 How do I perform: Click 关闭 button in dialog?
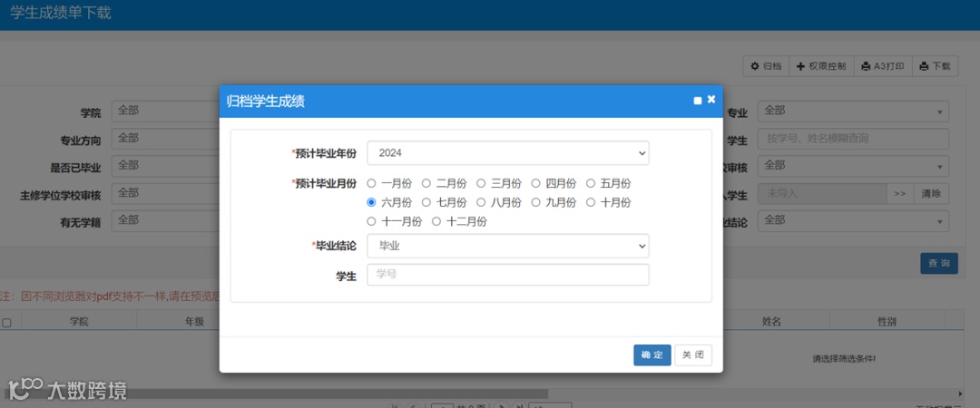pyautogui.click(x=693, y=355)
